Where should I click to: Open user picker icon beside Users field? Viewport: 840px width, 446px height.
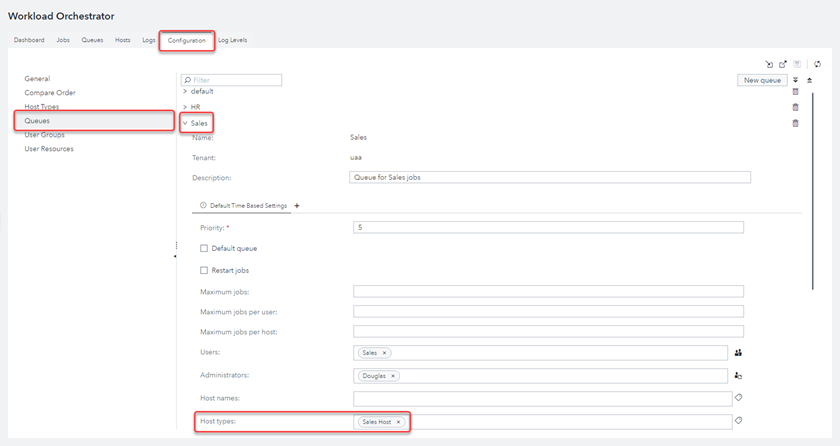738,352
